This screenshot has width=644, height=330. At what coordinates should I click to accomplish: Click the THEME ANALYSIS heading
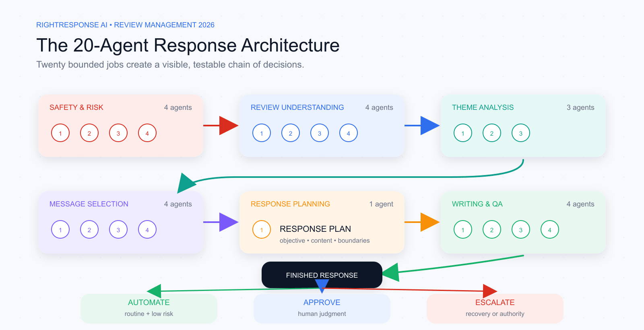pos(483,107)
